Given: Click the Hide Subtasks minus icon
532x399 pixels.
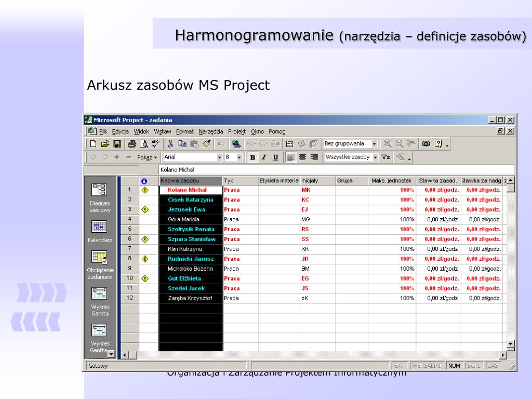Looking at the screenshot, I should pos(129,157).
